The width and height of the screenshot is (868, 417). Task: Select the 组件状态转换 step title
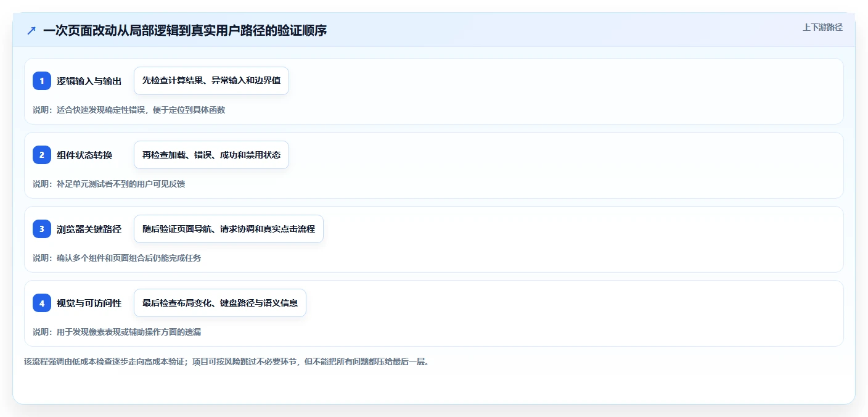coord(84,155)
